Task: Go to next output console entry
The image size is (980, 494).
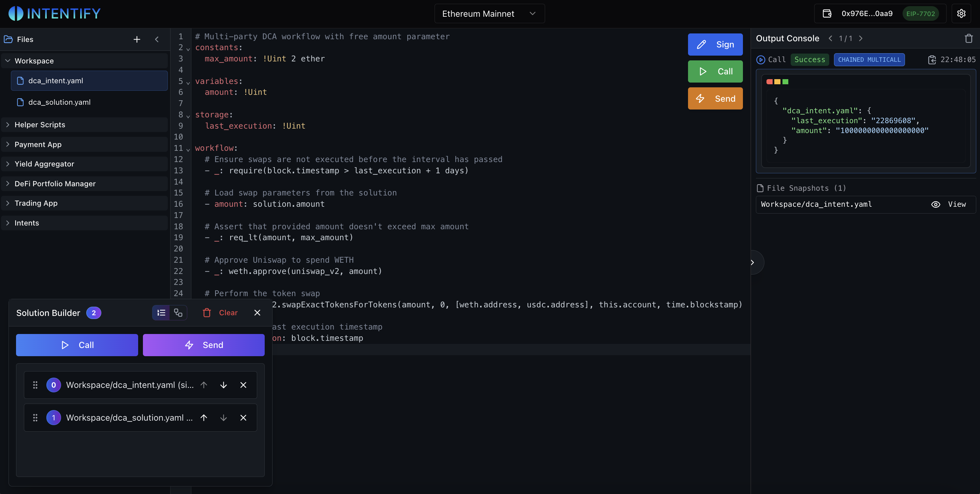Action: [x=861, y=39]
